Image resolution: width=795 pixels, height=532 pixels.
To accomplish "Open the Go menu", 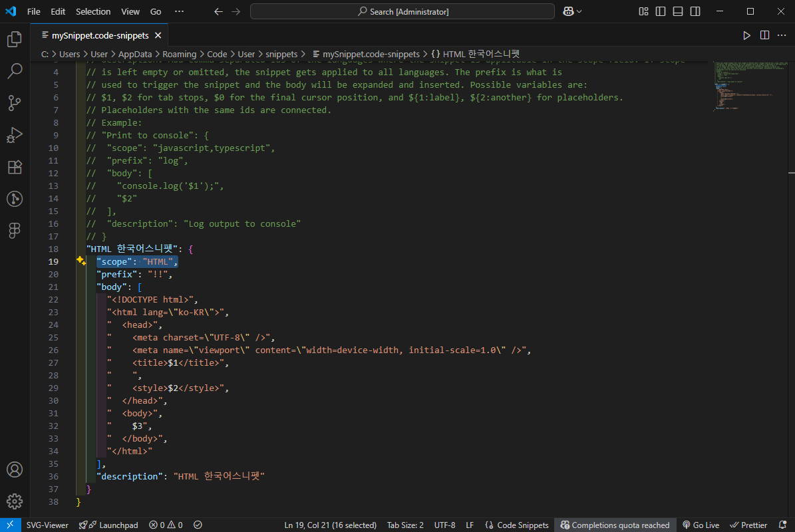I will click(156, 11).
